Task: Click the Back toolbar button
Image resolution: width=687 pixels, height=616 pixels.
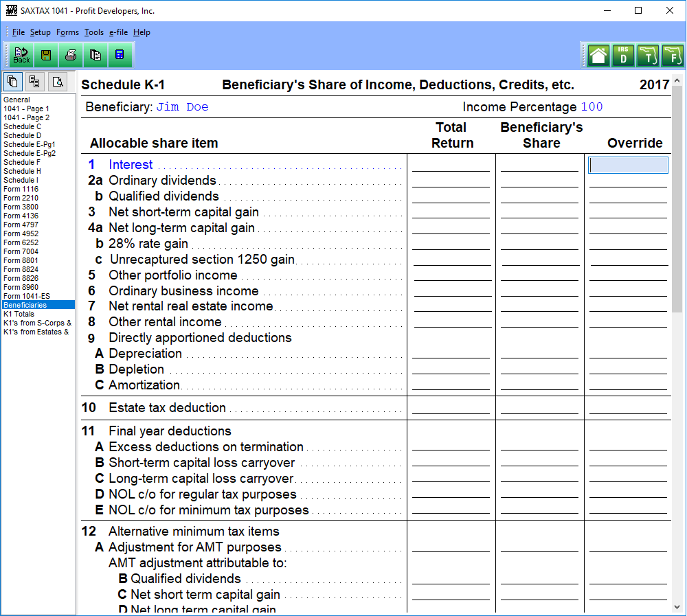Action: tap(21, 55)
